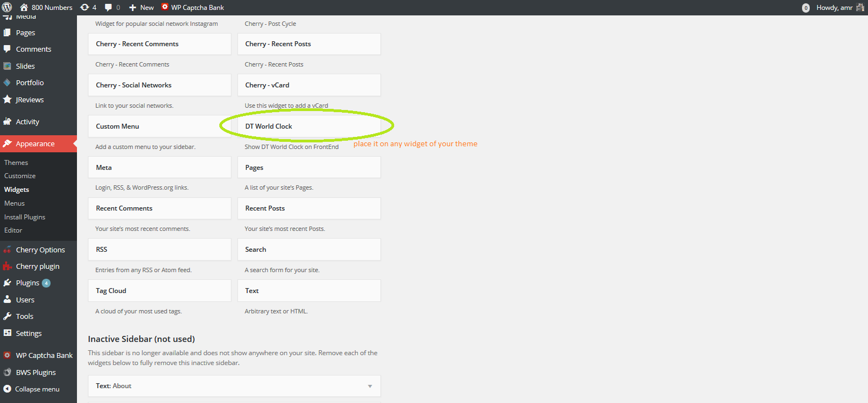Click the New plus icon

tap(132, 8)
